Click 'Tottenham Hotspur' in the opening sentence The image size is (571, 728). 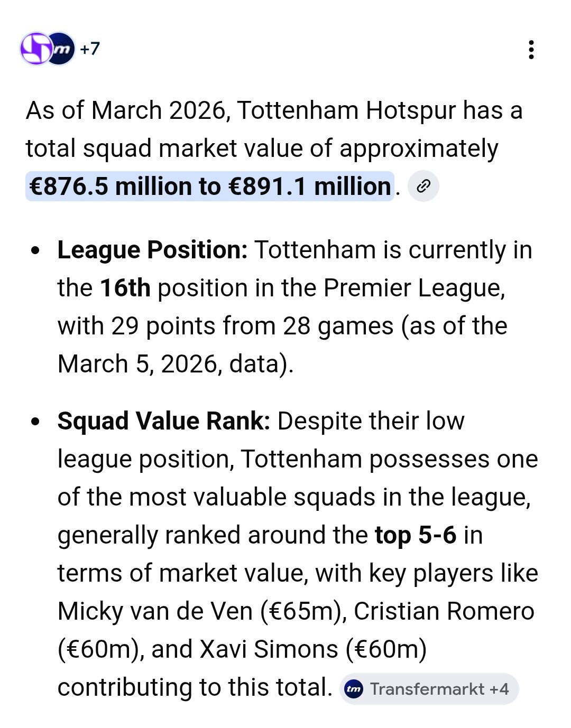point(346,110)
